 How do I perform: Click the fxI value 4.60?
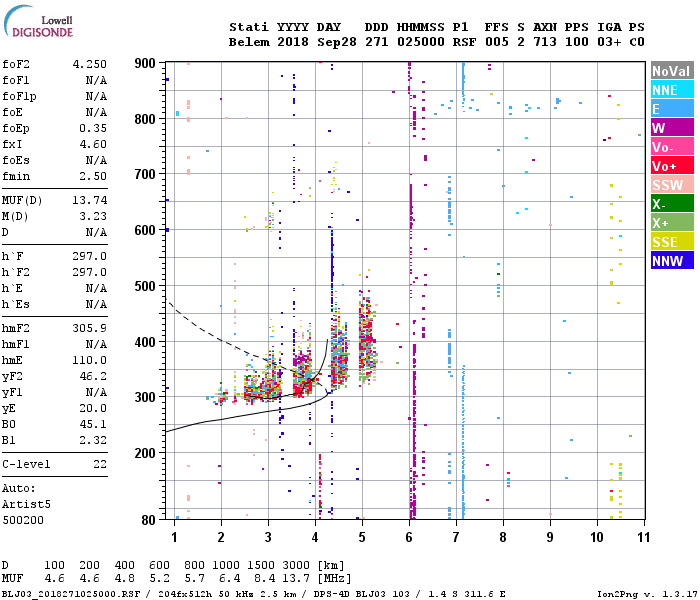(x=93, y=145)
